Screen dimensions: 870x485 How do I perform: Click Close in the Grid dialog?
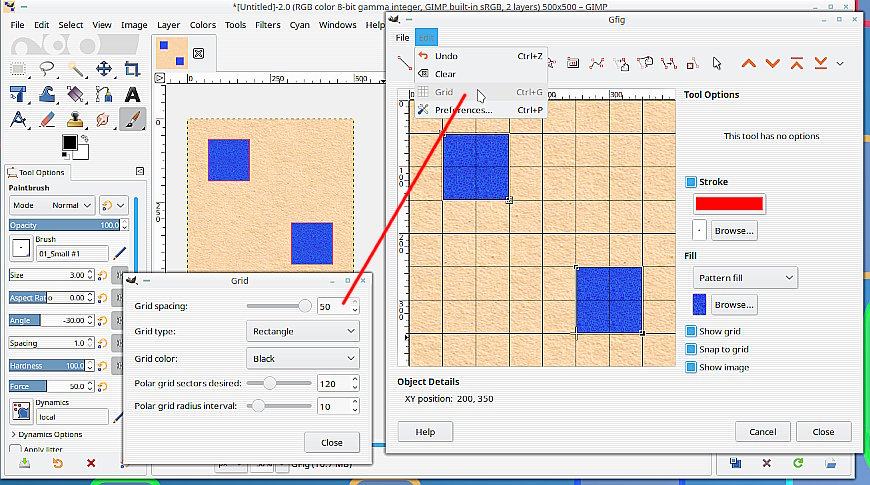coord(332,442)
